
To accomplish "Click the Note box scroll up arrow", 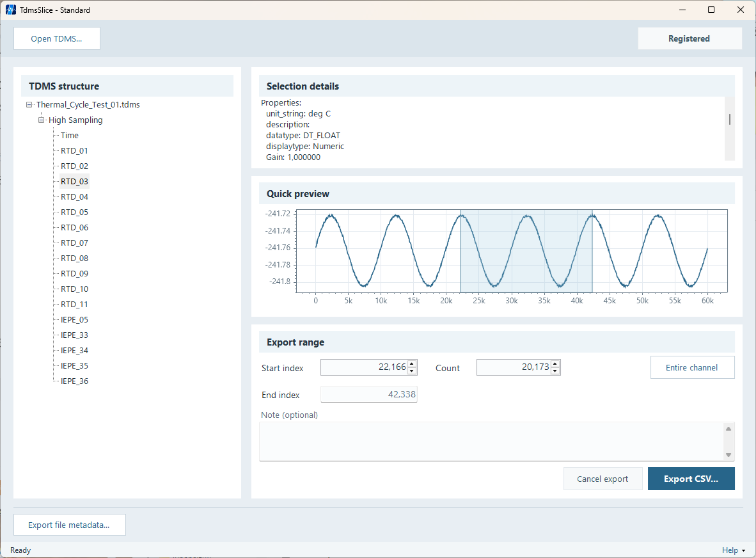I will (x=728, y=429).
